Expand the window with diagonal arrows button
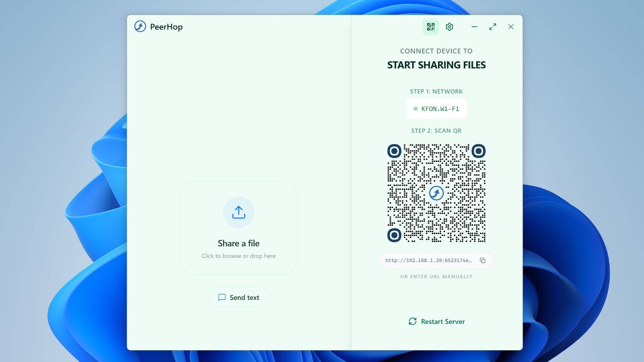Viewport: 644px width, 362px height. click(x=492, y=27)
